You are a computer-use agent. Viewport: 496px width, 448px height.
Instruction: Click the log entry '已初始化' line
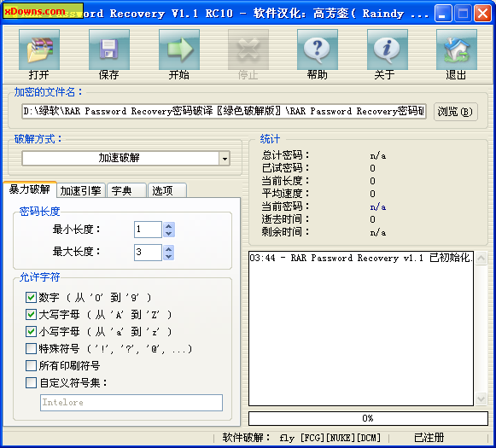360,258
